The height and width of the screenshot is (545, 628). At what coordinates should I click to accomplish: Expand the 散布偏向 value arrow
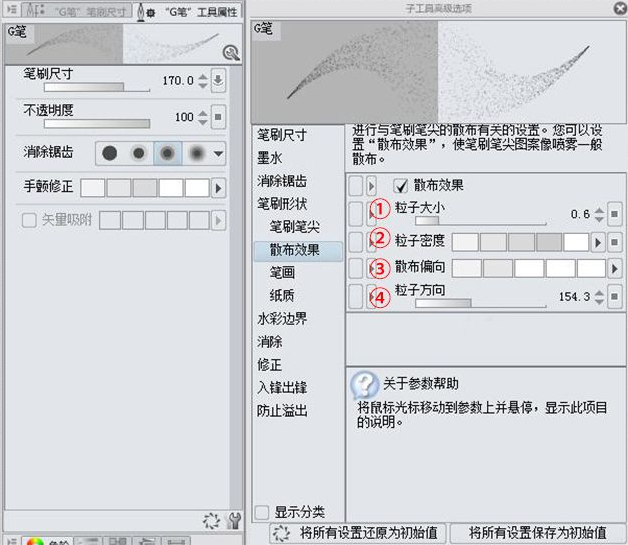pos(614,269)
